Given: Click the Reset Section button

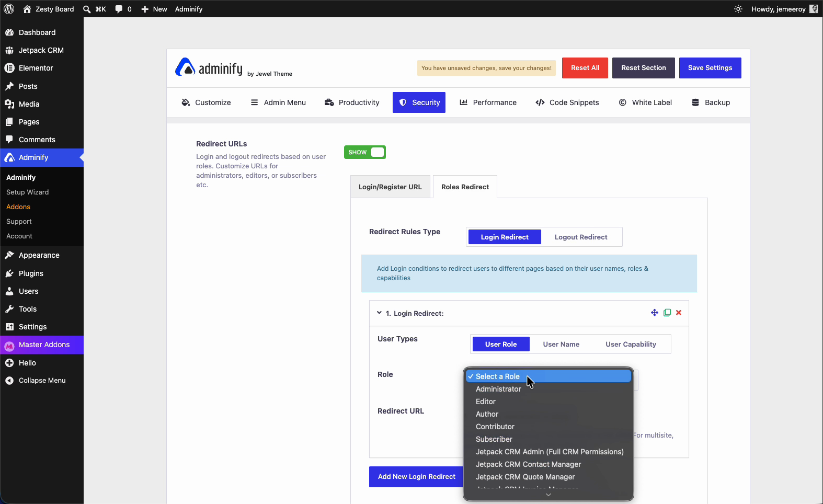Looking at the screenshot, I should tap(644, 68).
